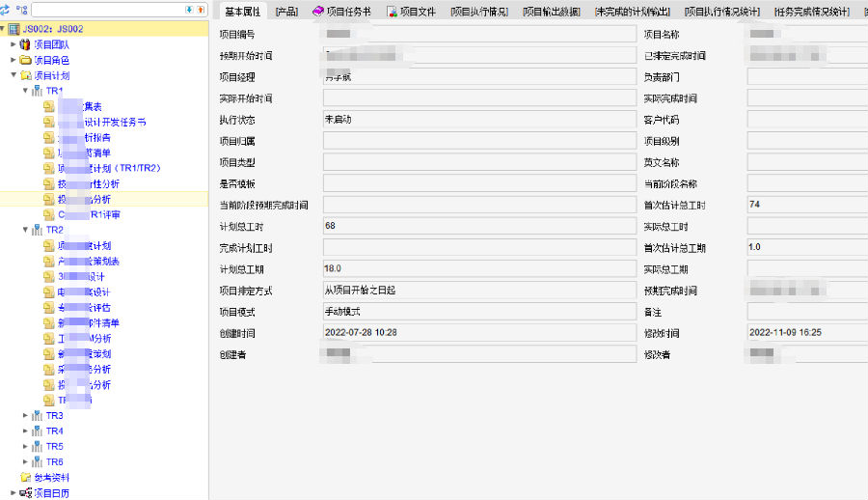
Task: Select the JS002: JS002 tree root
Action: 53,29
